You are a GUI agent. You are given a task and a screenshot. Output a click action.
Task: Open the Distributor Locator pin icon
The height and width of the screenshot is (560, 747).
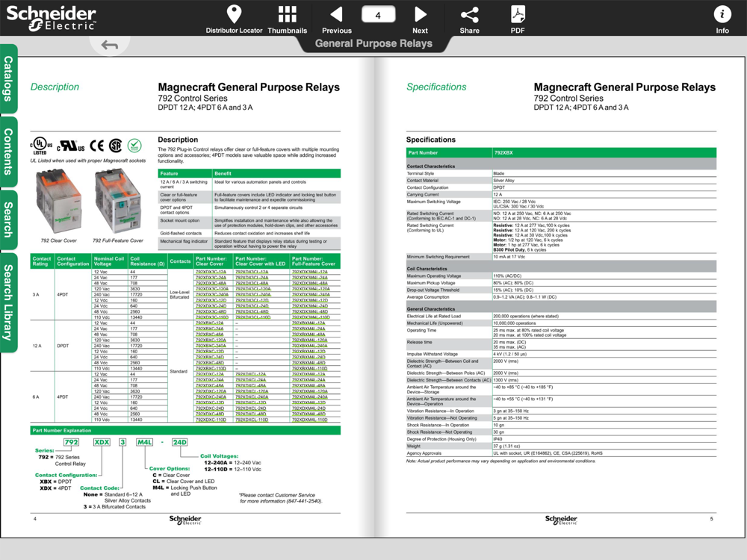[234, 14]
